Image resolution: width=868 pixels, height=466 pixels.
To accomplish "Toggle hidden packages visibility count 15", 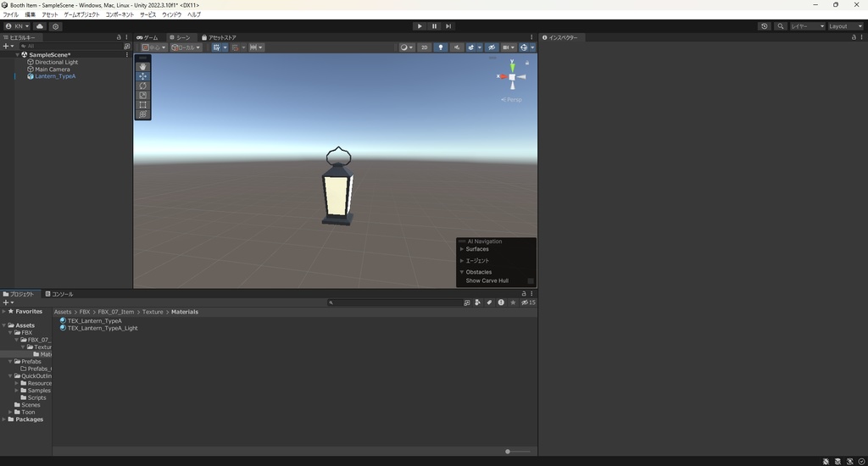I will click(x=528, y=302).
